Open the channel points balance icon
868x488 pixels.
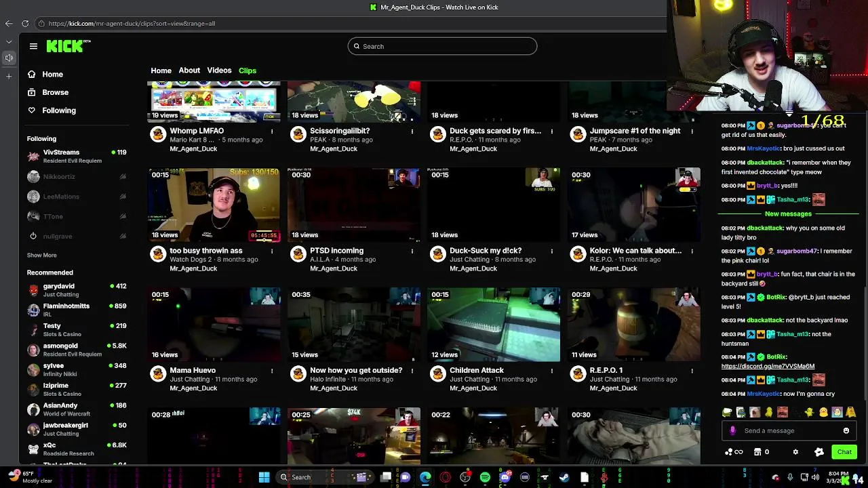pos(733,452)
